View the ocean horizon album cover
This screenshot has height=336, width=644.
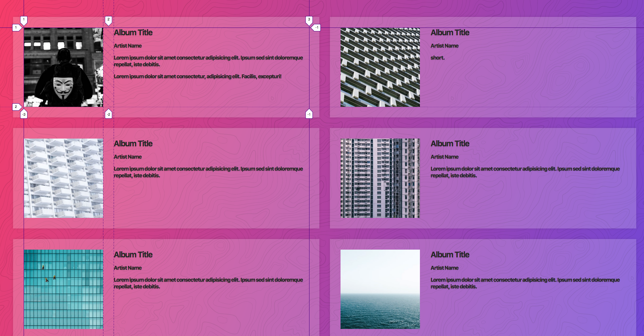380,289
